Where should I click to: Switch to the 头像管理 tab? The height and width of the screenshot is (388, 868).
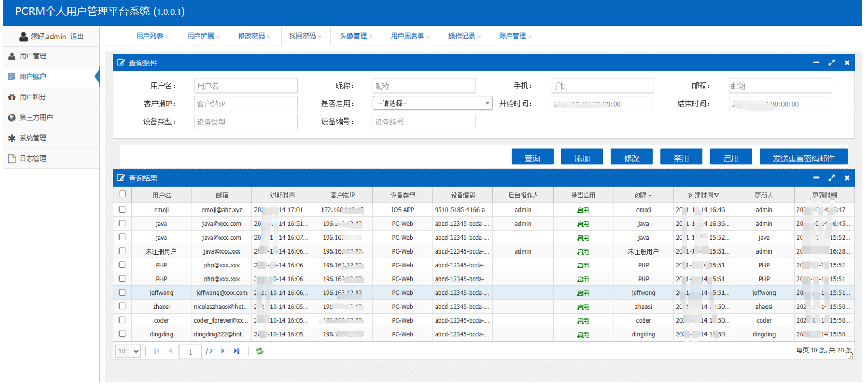353,36
